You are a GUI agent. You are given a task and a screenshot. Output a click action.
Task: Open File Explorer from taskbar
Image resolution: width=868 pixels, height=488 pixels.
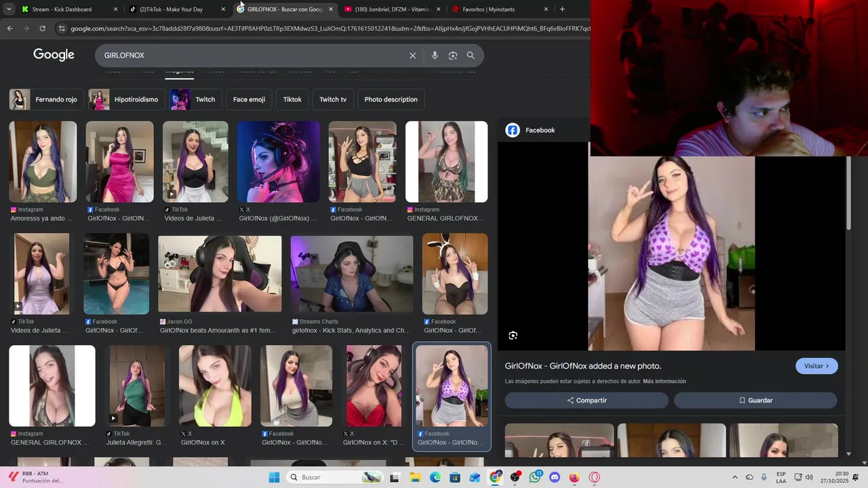(415, 477)
